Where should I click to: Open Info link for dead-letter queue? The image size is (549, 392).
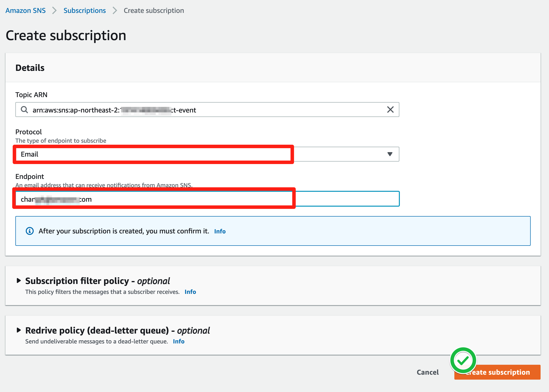pyautogui.click(x=179, y=341)
